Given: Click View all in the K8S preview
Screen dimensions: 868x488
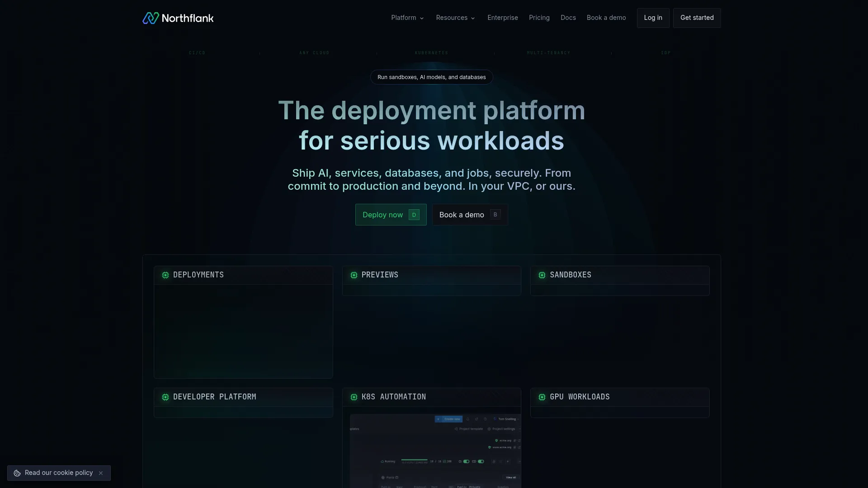Looking at the screenshot, I should (511, 478).
